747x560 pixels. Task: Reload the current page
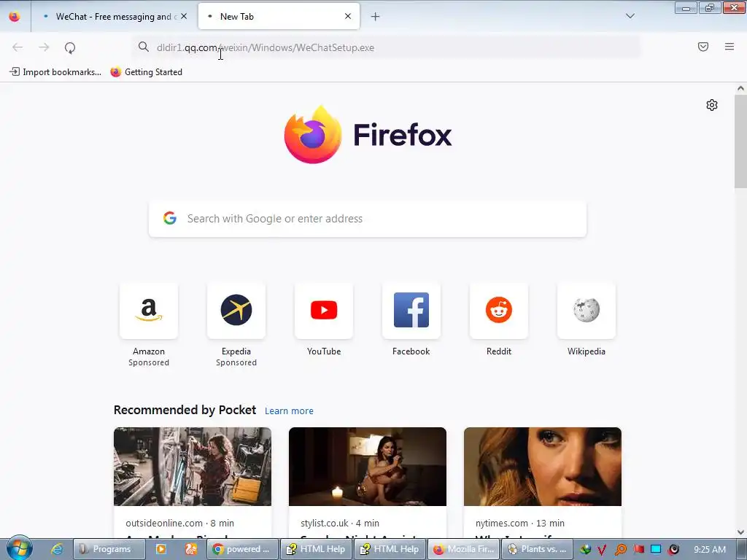[70, 47]
